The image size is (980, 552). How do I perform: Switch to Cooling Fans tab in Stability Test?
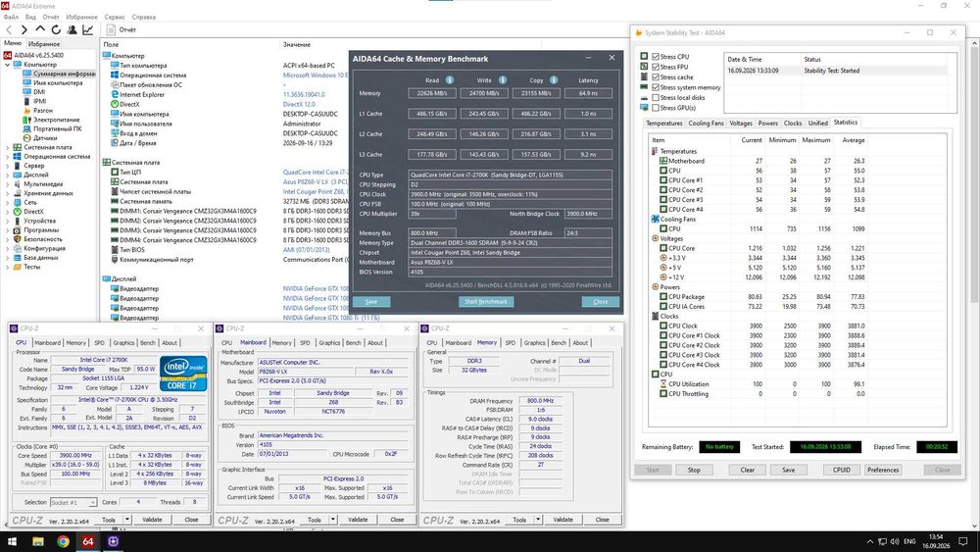click(706, 124)
